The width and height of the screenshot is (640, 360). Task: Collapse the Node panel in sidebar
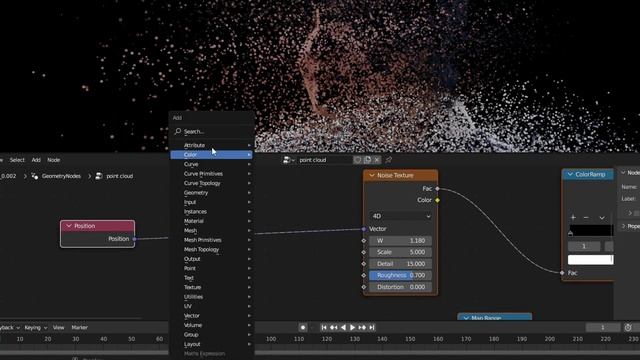(624, 173)
